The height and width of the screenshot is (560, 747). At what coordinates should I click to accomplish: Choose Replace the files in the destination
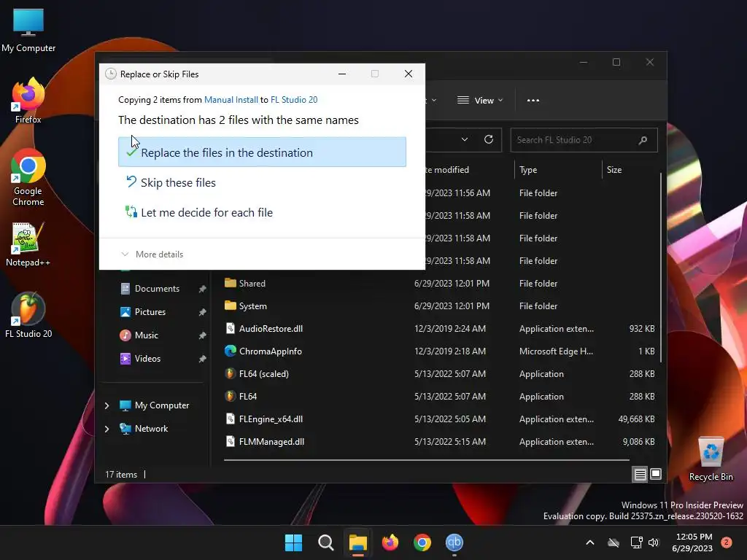(x=262, y=152)
